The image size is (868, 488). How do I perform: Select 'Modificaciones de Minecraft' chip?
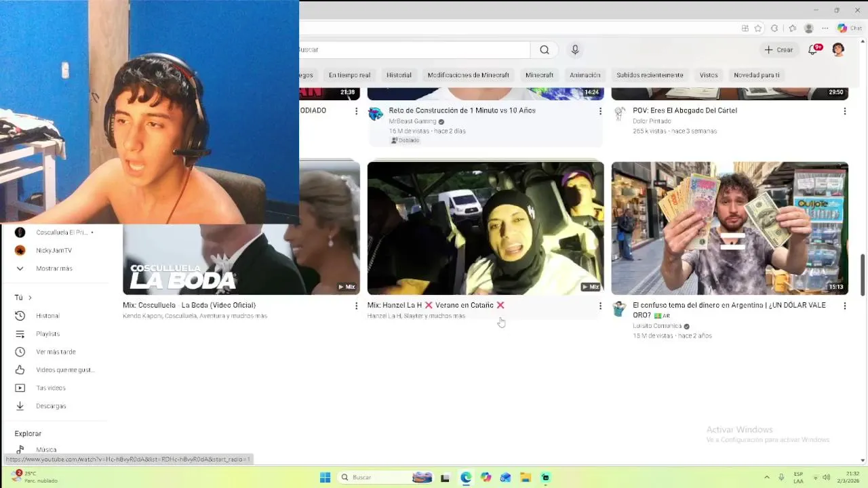pyautogui.click(x=468, y=75)
